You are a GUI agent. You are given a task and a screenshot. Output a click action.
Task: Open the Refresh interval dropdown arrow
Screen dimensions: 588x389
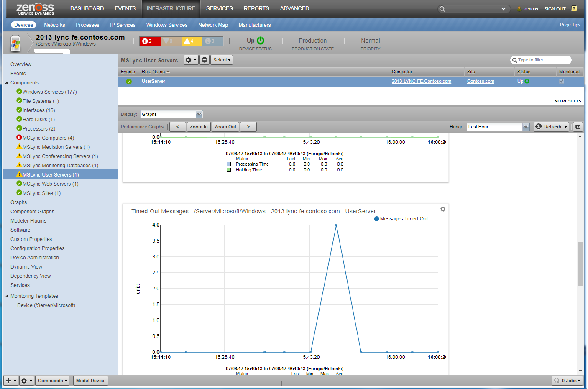pos(565,127)
